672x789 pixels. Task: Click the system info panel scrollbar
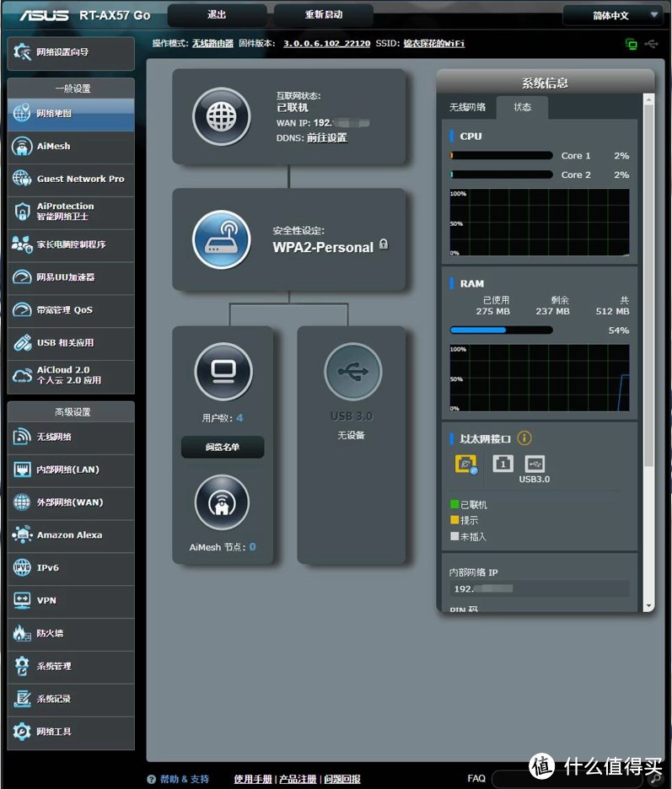649,286
